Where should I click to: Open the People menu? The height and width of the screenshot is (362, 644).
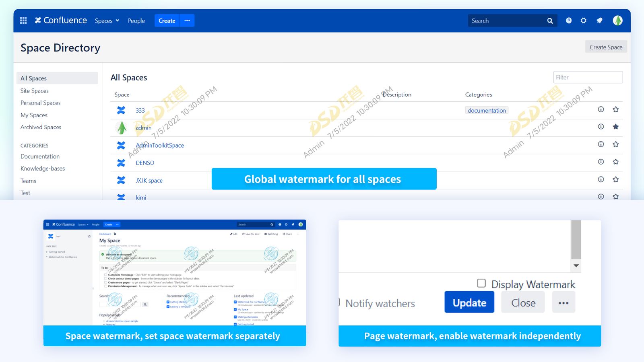tap(136, 21)
